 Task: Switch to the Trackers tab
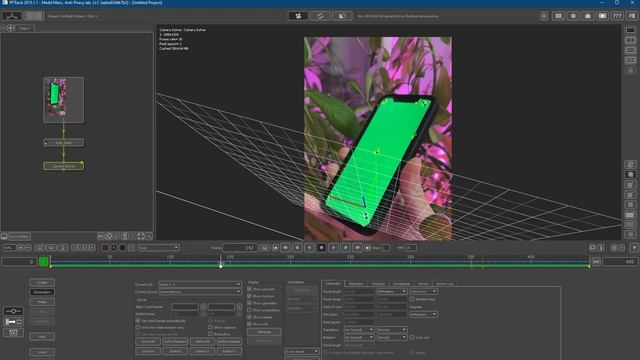point(378,284)
